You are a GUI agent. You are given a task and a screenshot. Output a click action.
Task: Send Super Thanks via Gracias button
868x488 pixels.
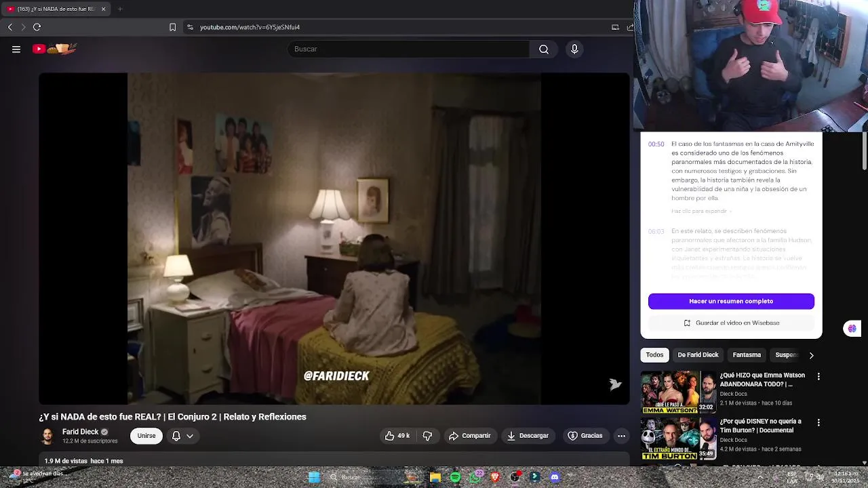coord(585,436)
